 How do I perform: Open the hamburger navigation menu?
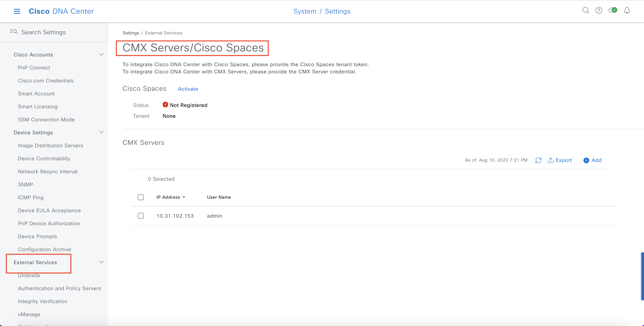(17, 11)
